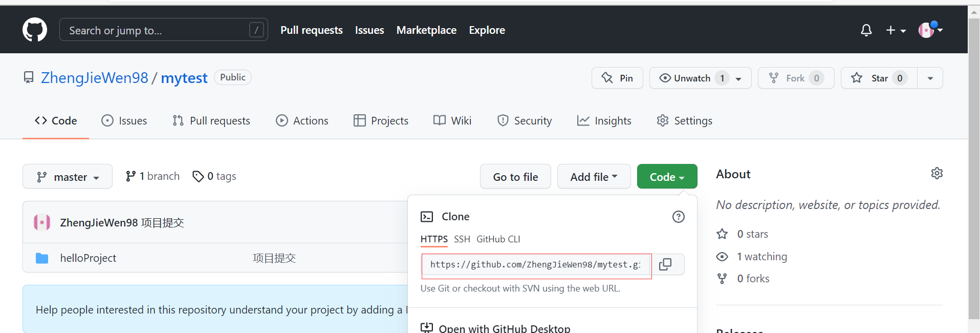Open the helloProject folder
The image size is (980, 333).
[88, 258]
